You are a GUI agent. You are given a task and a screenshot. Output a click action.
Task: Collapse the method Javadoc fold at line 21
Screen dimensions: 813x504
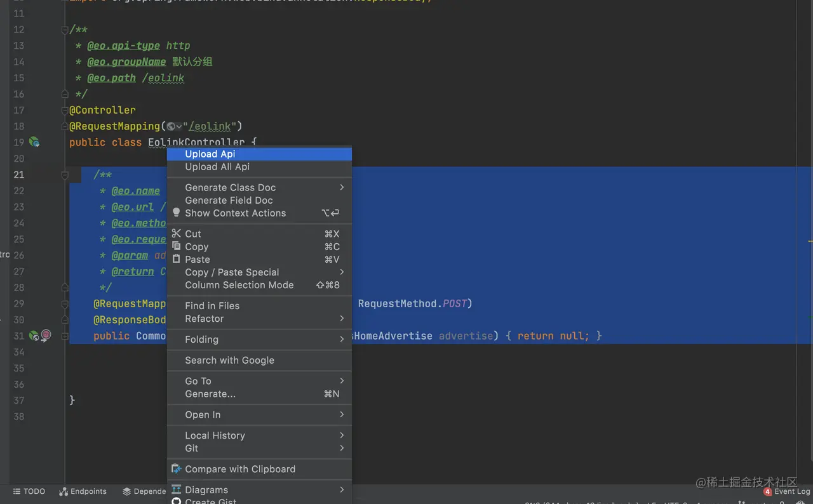coord(65,175)
